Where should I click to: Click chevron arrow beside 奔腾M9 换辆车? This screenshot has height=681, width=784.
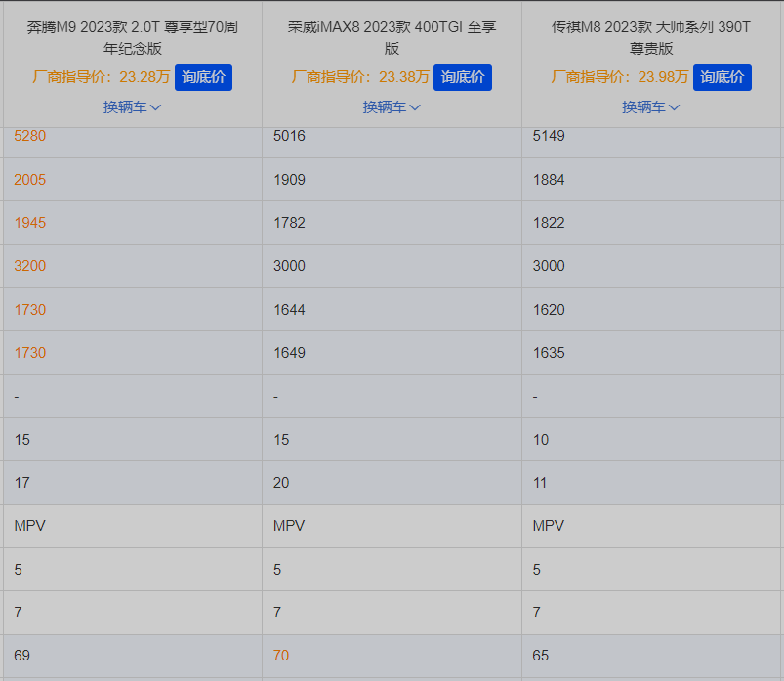click(x=155, y=107)
